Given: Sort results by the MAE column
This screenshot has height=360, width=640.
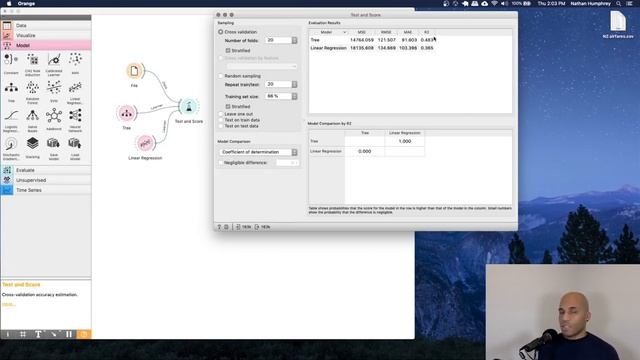Looking at the screenshot, I should click(407, 32).
